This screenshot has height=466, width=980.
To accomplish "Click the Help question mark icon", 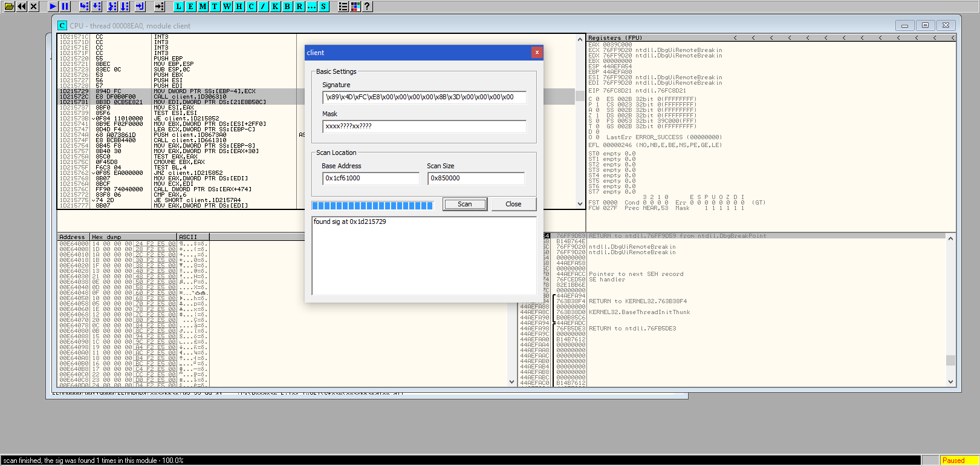I will 367,7.
